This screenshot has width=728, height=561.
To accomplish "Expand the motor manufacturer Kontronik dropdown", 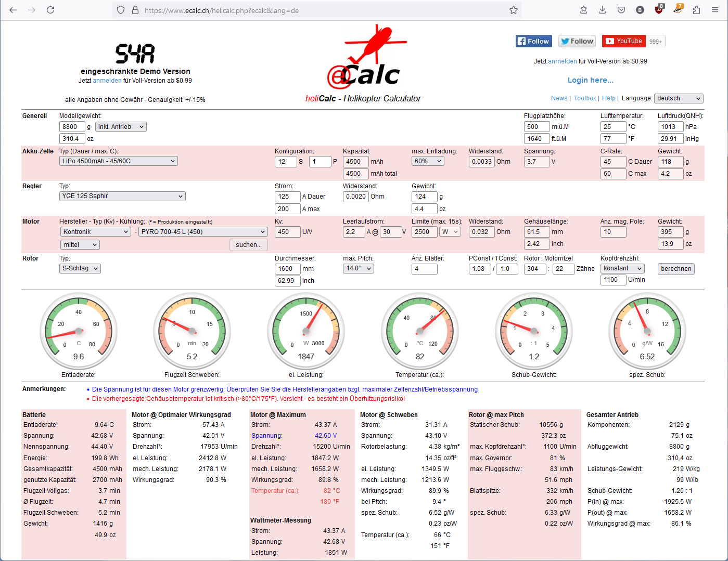I will 95,232.
